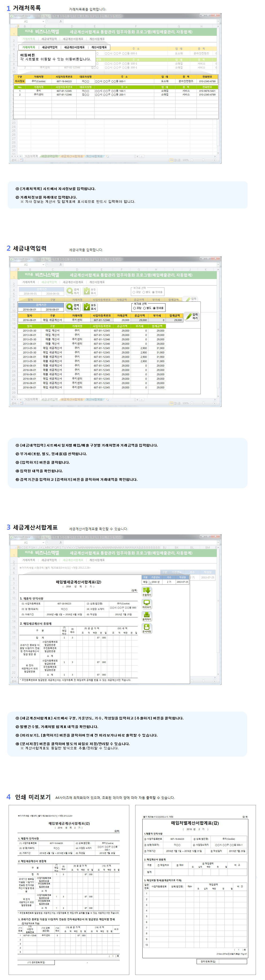Open A1 name box dropdown in 세금계산서합계표 window

pyautogui.click(x=43, y=542)
